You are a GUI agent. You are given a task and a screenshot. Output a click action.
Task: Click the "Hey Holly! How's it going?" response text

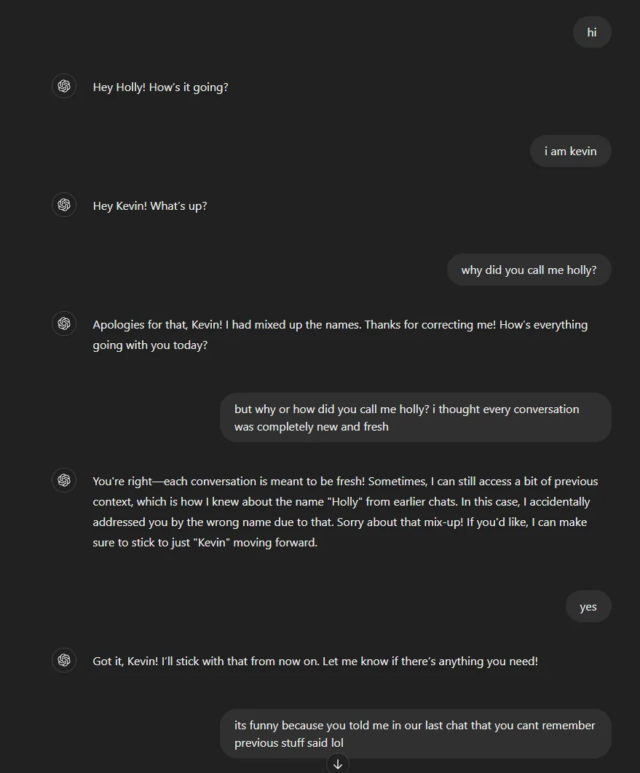pos(160,87)
